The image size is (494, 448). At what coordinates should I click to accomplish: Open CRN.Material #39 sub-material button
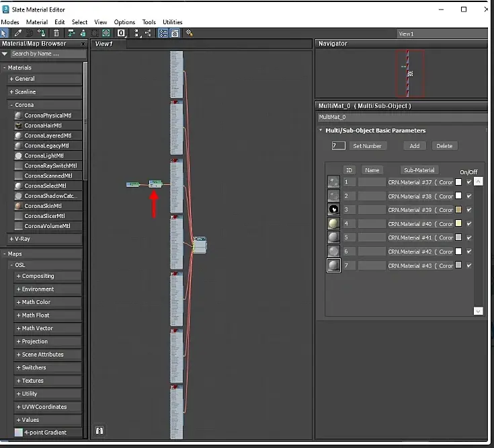click(x=420, y=210)
